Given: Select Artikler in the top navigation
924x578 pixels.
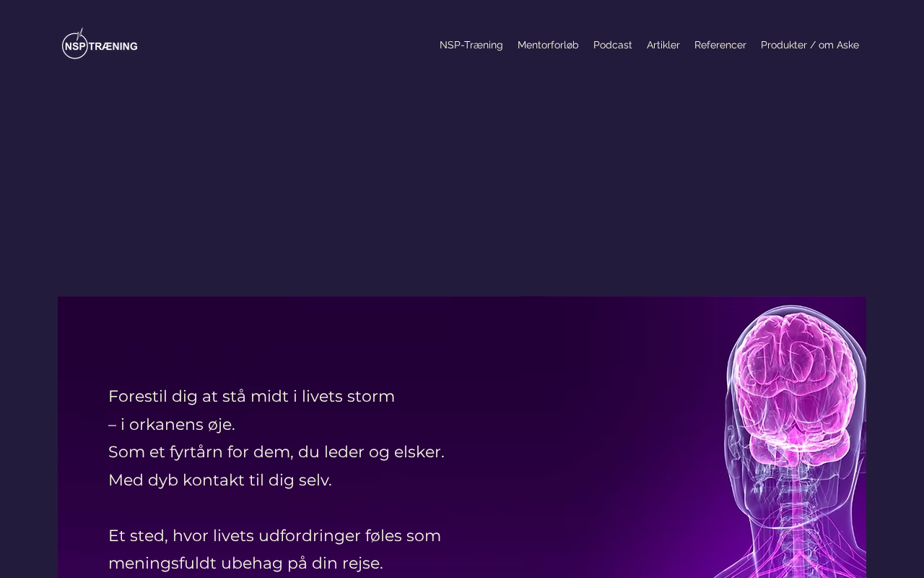Looking at the screenshot, I should [663, 45].
